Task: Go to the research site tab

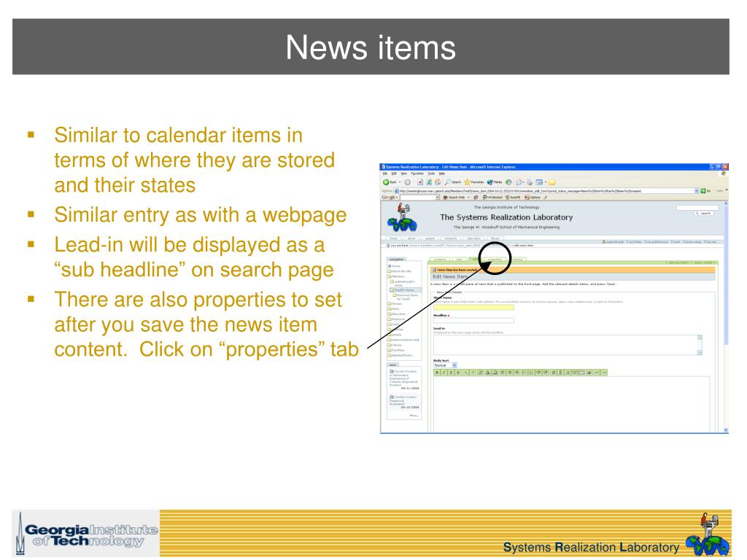Action: pyautogui.click(x=451, y=238)
